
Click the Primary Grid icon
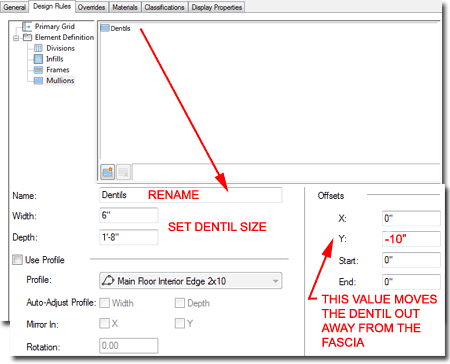27,26
